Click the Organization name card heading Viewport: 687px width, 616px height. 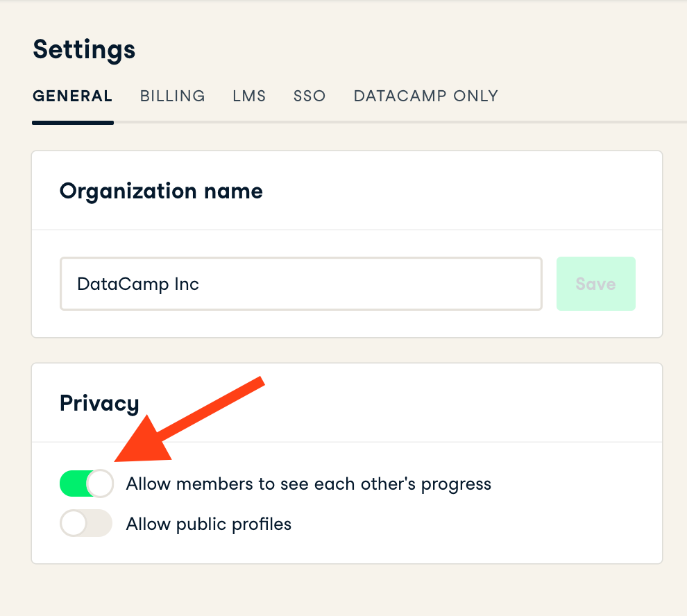[x=161, y=190]
